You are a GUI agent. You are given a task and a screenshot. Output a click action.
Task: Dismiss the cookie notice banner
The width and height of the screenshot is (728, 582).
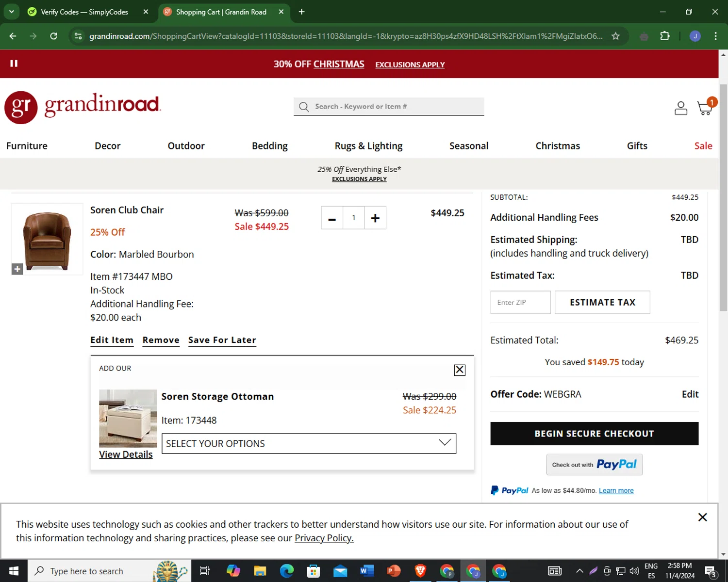(702, 517)
